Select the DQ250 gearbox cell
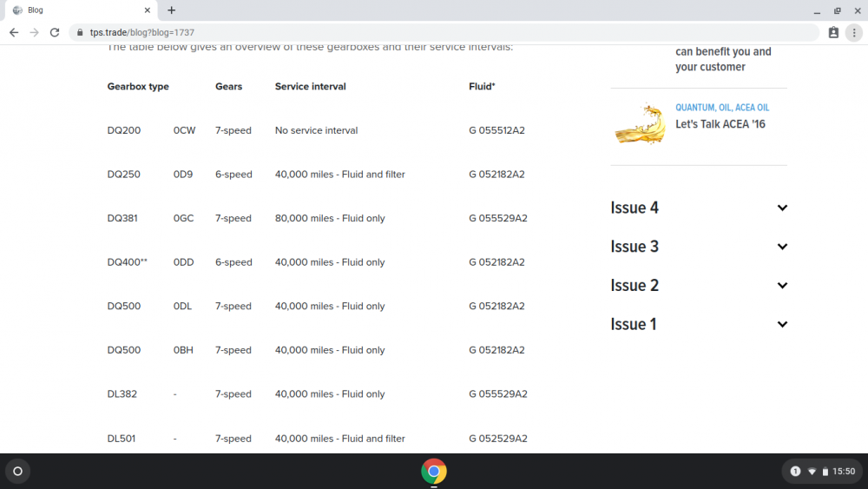 pos(124,174)
